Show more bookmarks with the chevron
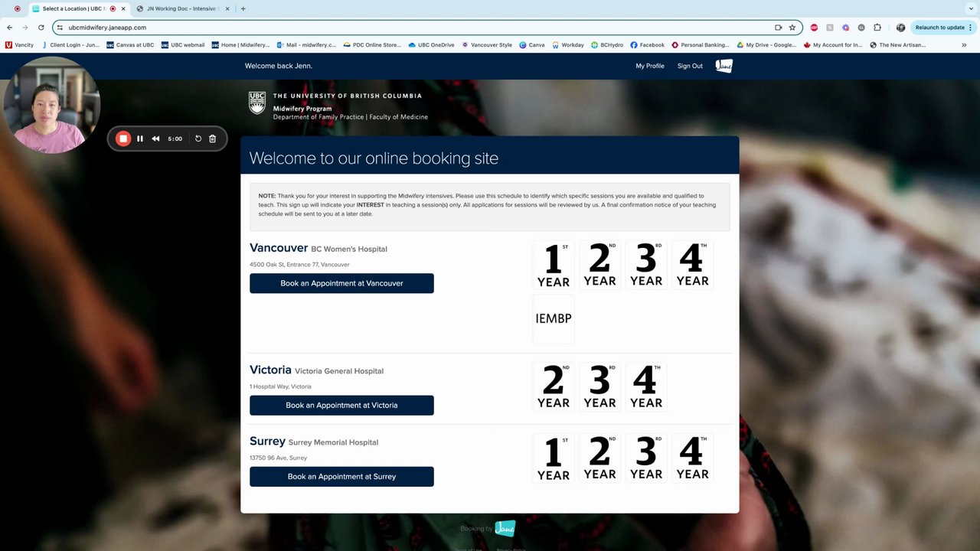Viewport: 980px width, 551px height. coord(963,45)
